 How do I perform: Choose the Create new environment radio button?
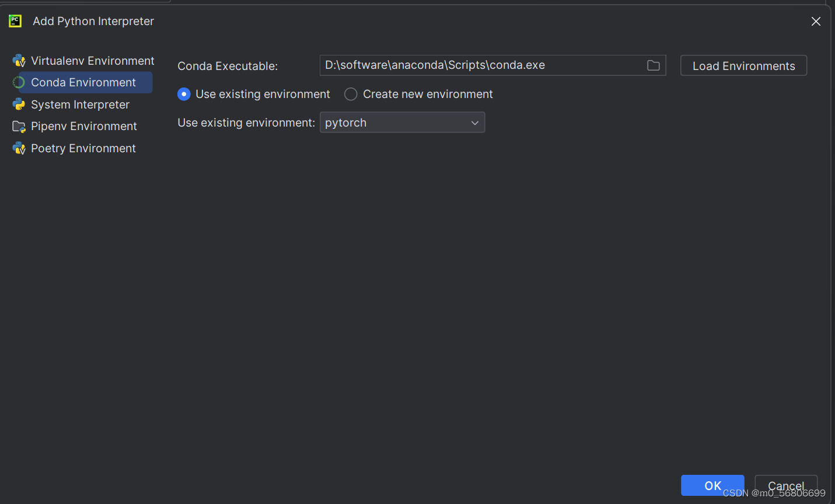click(351, 94)
